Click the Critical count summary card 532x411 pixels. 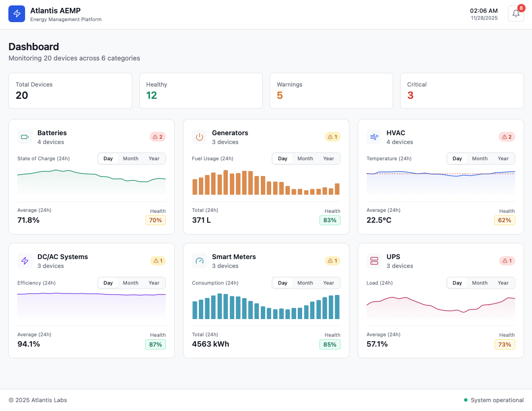point(462,90)
